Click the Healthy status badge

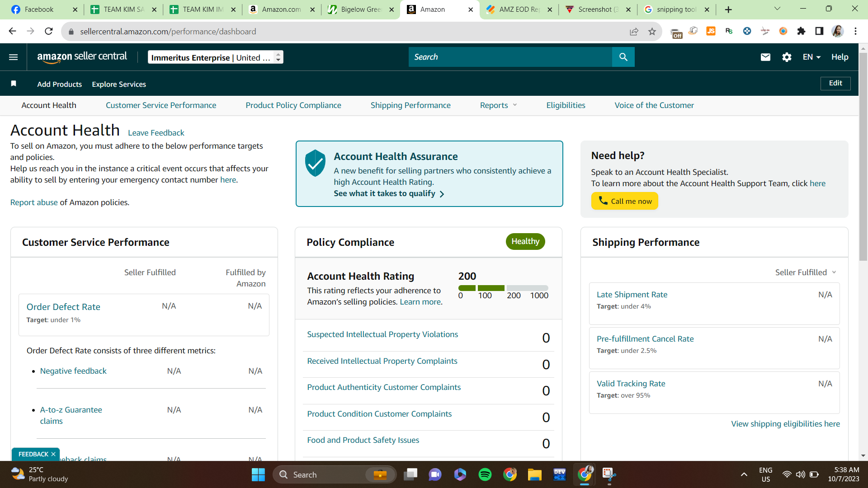525,241
